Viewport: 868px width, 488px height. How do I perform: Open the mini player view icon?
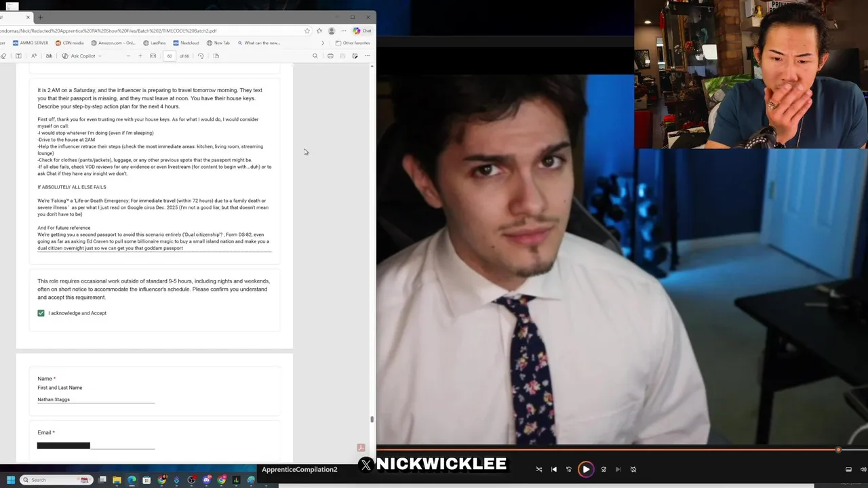click(848, 469)
